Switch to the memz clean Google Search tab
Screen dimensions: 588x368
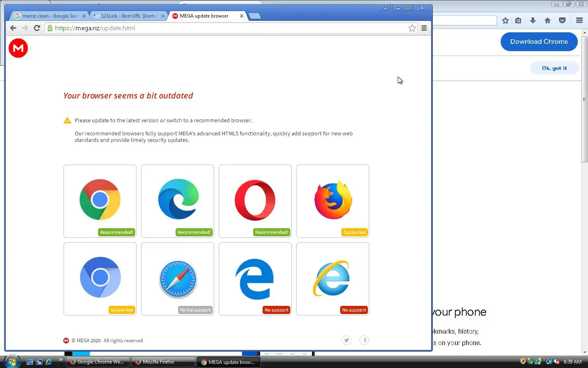(49, 16)
